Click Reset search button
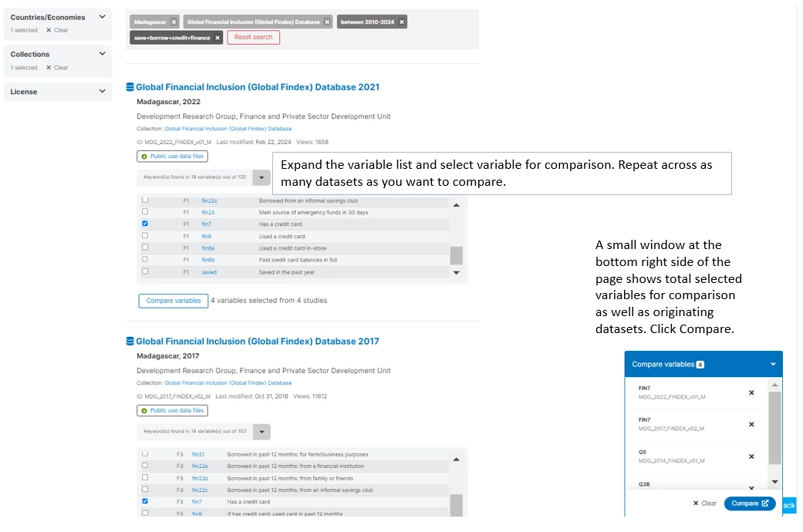 point(254,37)
